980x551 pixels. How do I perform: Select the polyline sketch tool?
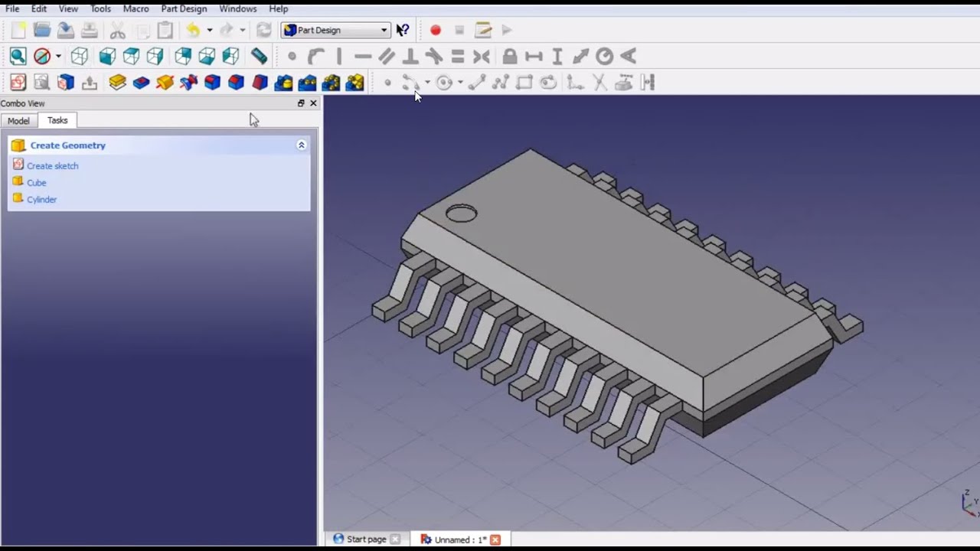tap(501, 82)
